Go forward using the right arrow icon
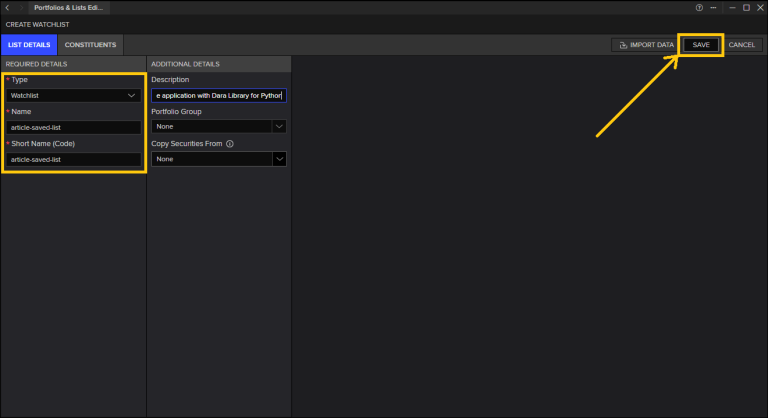Image resolution: width=768 pixels, height=418 pixels. [22, 8]
